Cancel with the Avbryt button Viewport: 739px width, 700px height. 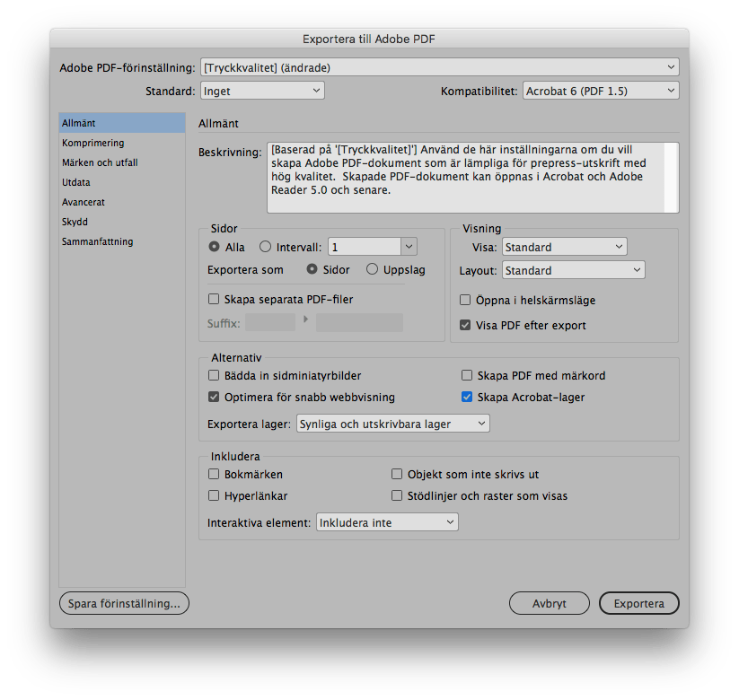[549, 603]
